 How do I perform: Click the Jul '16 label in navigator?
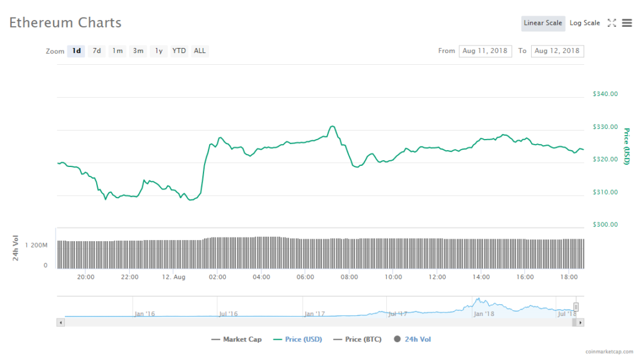point(228,314)
